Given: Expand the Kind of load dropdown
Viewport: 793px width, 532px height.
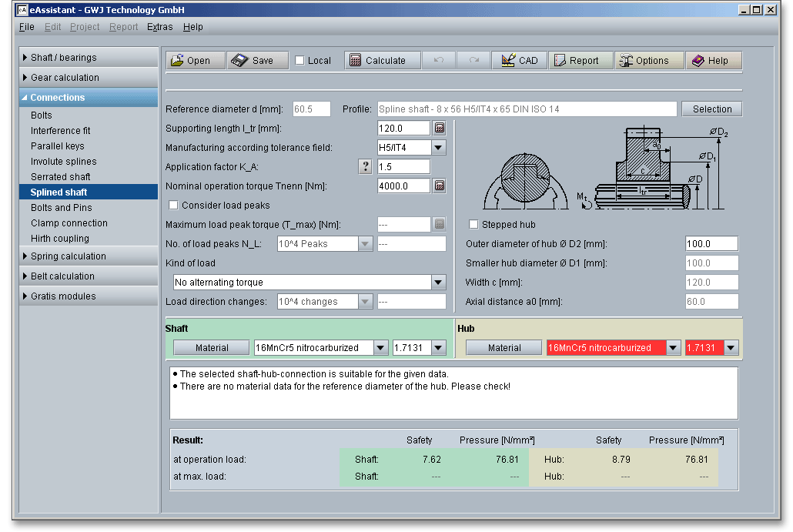Looking at the screenshot, I should [x=438, y=283].
